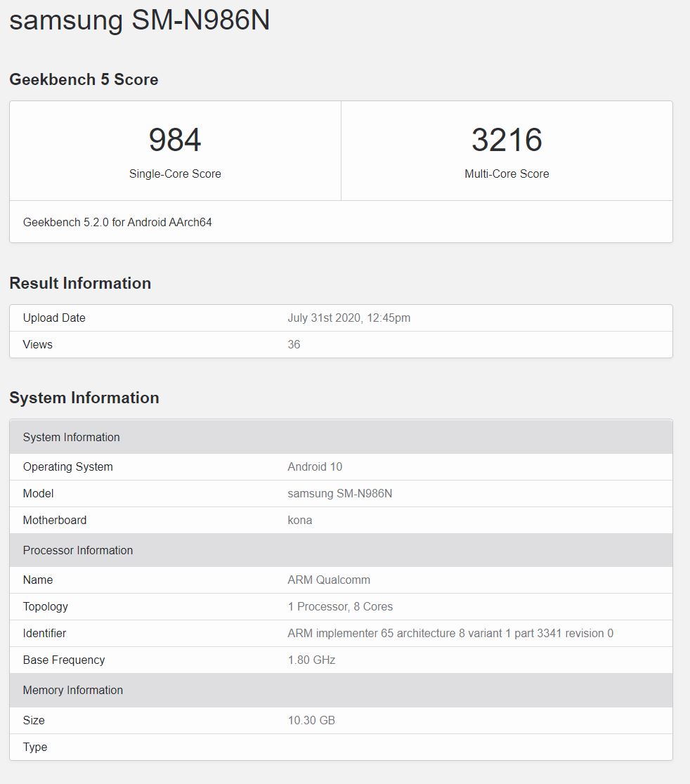Click the samsung SM-N986N page title

[x=139, y=20]
